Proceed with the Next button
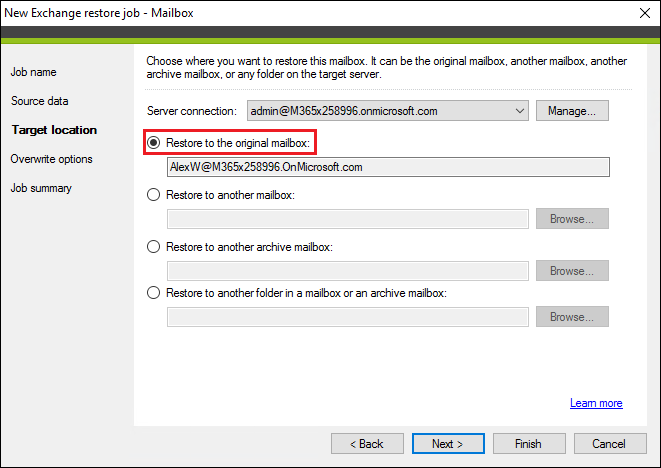 point(448,444)
